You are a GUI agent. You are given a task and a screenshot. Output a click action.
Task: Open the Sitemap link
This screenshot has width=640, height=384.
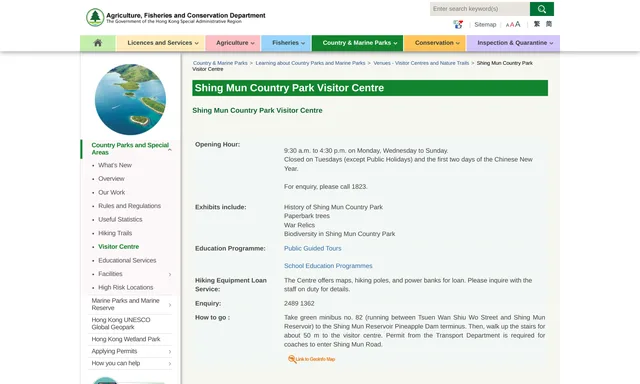click(x=485, y=24)
